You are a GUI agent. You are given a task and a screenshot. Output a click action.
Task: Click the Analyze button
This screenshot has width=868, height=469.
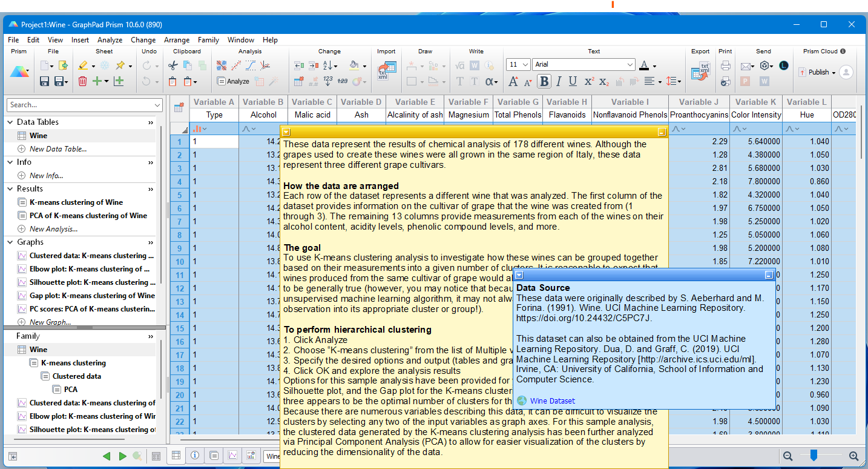tap(233, 81)
